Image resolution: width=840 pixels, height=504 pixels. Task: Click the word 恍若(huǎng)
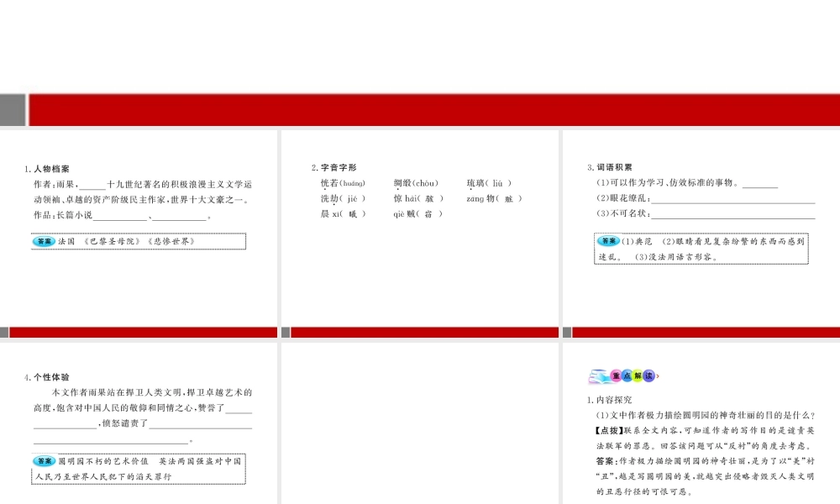(x=343, y=183)
